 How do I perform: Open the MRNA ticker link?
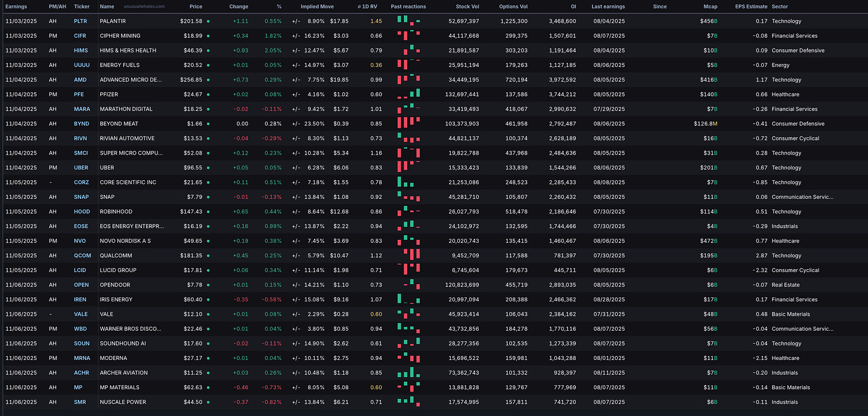point(82,358)
